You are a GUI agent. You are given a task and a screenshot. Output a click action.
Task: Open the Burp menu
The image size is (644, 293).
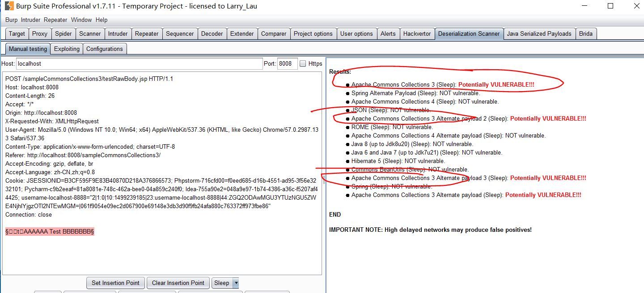click(x=11, y=20)
